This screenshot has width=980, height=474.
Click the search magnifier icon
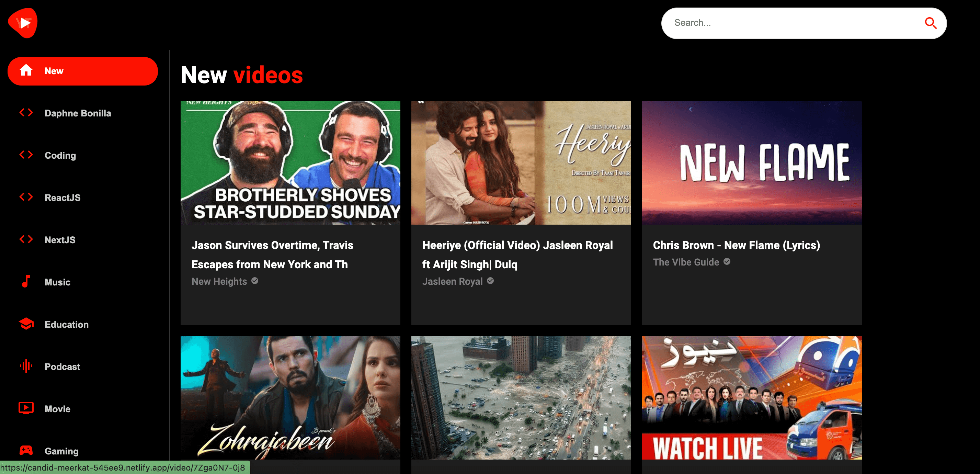(931, 23)
